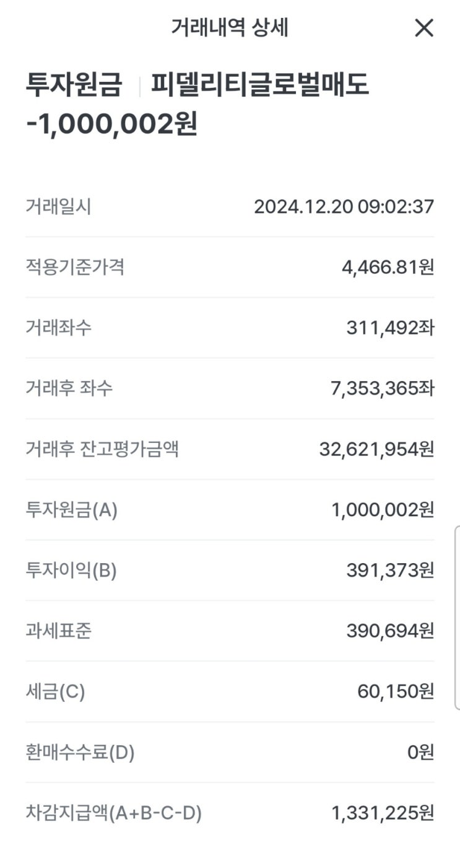460x868 pixels.
Task: Click the 거래후 잔고평가금액 label
Action: coord(102,449)
